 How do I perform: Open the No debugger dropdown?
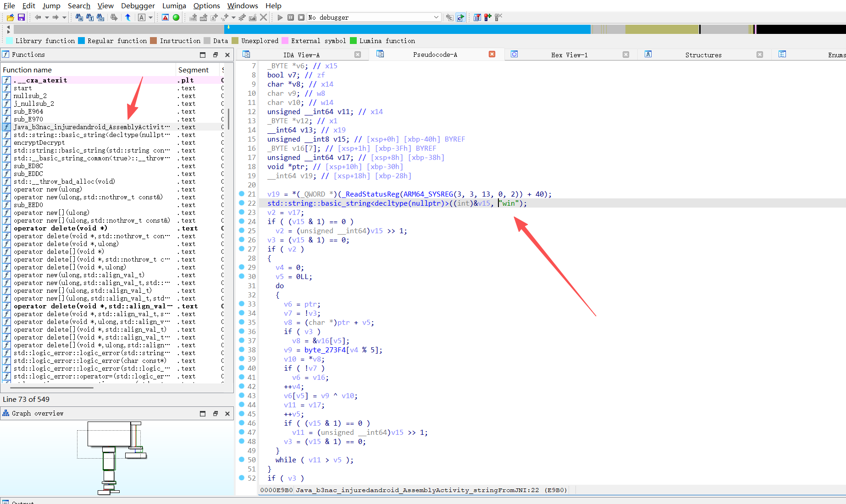pos(436,17)
